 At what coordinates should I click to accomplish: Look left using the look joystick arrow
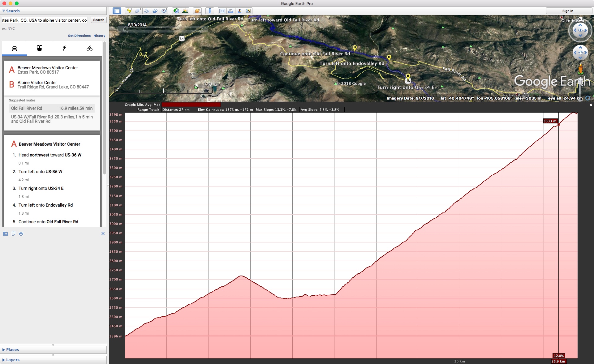pyautogui.click(x=575, y=30)
